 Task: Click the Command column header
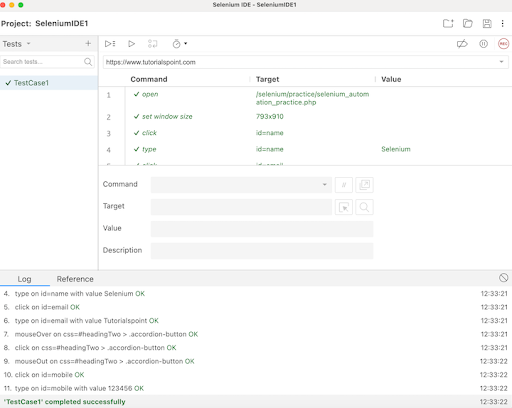(149, 79)
